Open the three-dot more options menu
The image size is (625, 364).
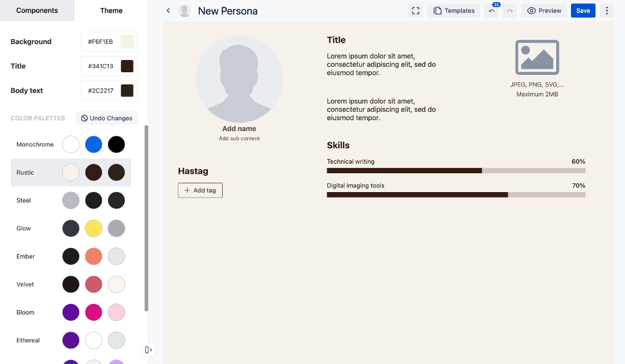coord(607,11)
